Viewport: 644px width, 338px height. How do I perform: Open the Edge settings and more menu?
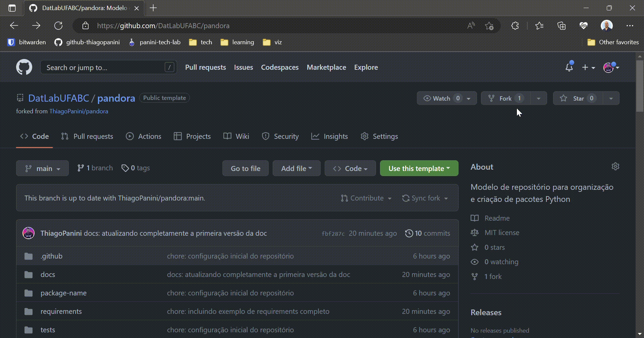630,25
